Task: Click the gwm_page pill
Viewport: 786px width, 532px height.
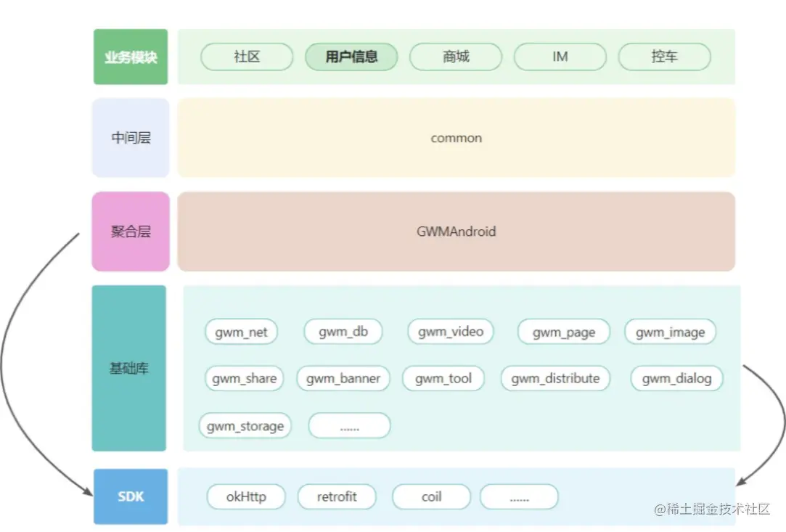Action: (x=563, y=332)
